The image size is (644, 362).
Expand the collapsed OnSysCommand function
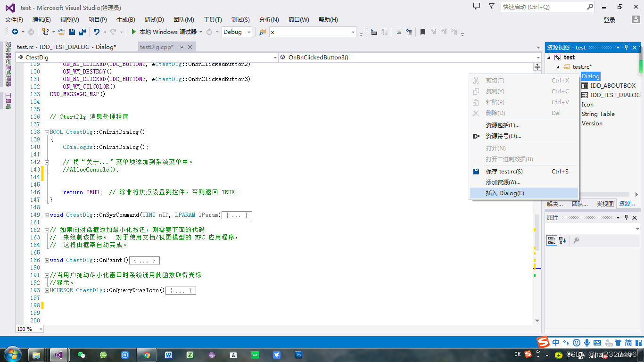(x=47, y=215)
